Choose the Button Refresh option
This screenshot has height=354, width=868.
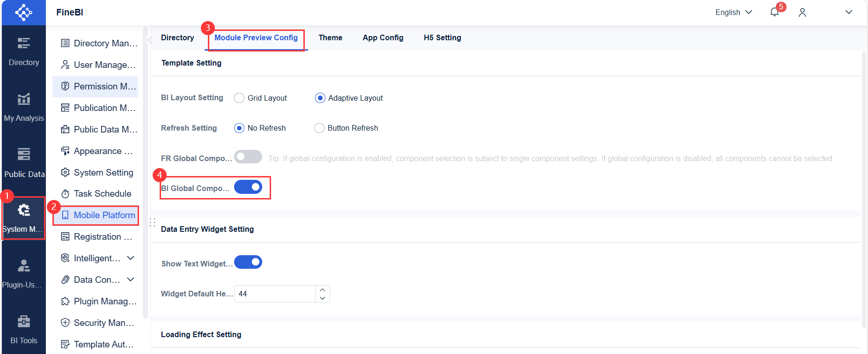pyautogui.click(x=319, y=128)
